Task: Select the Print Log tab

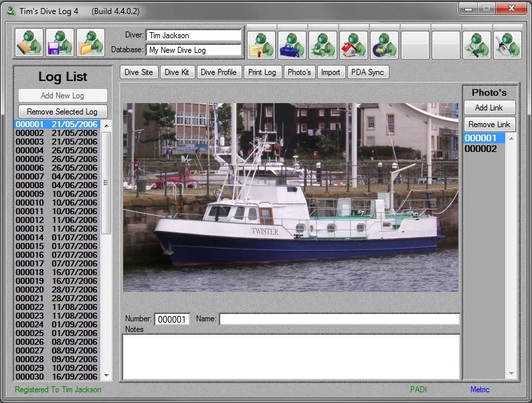Action: [x=262, y=72]
